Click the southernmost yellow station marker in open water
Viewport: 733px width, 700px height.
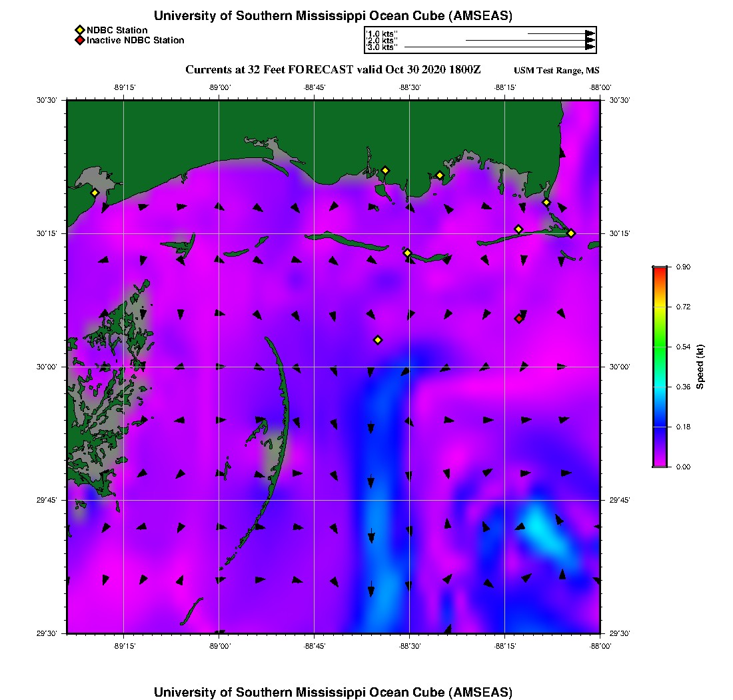tap(378, 340)
